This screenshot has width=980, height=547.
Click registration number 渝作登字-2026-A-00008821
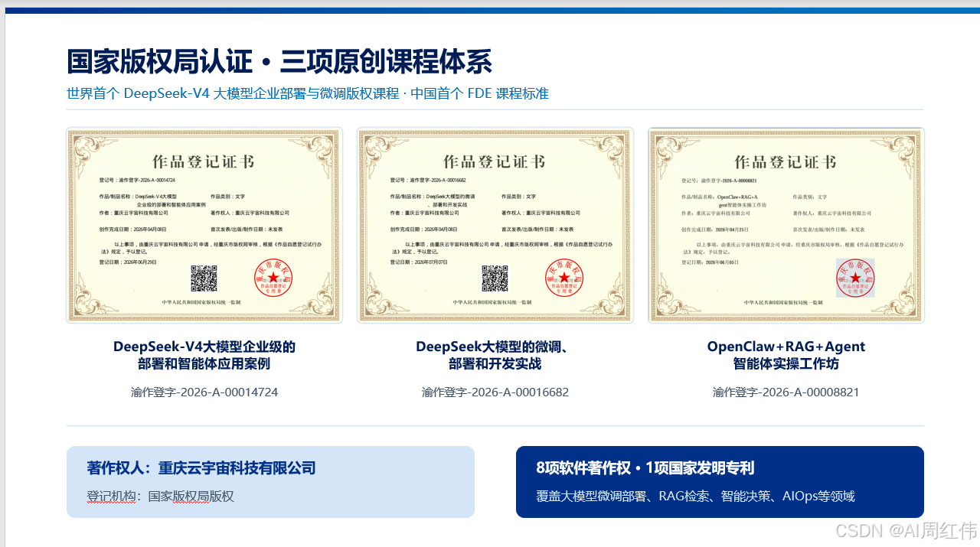tap(786, 392)
